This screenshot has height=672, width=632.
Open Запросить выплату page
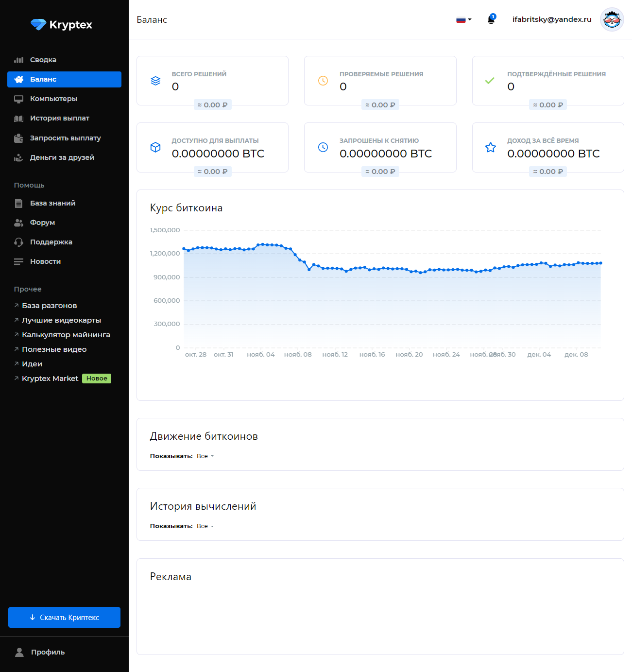[x=64, y=138]
